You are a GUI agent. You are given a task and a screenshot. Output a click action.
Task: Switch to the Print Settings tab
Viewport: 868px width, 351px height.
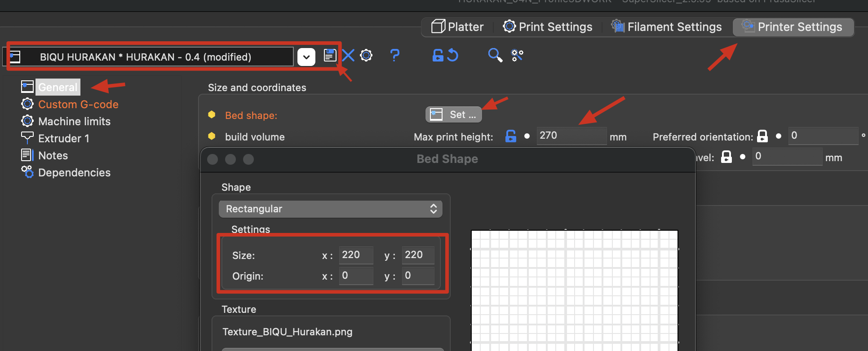548,27
